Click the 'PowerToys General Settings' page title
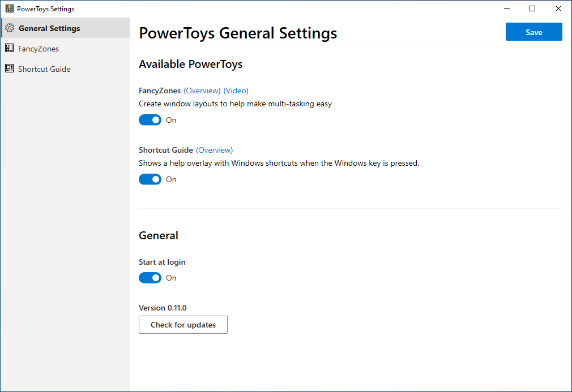The height and width of the screenshot is (392, 572). click(x=238, y=33)
